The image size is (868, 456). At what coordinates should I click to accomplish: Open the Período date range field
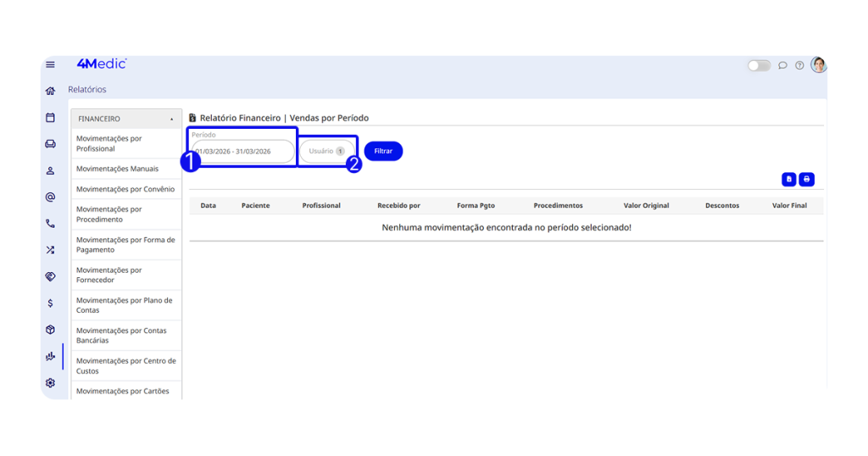[x=242, y=151]
